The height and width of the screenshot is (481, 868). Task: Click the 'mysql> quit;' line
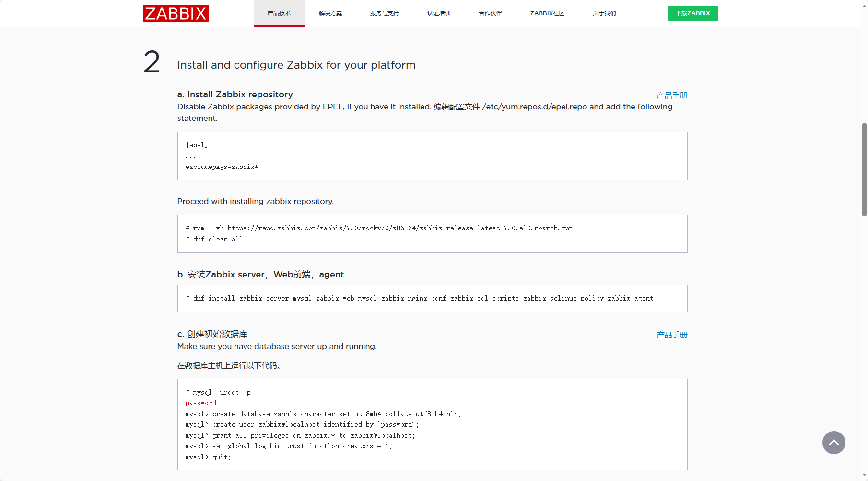(208, 457)
